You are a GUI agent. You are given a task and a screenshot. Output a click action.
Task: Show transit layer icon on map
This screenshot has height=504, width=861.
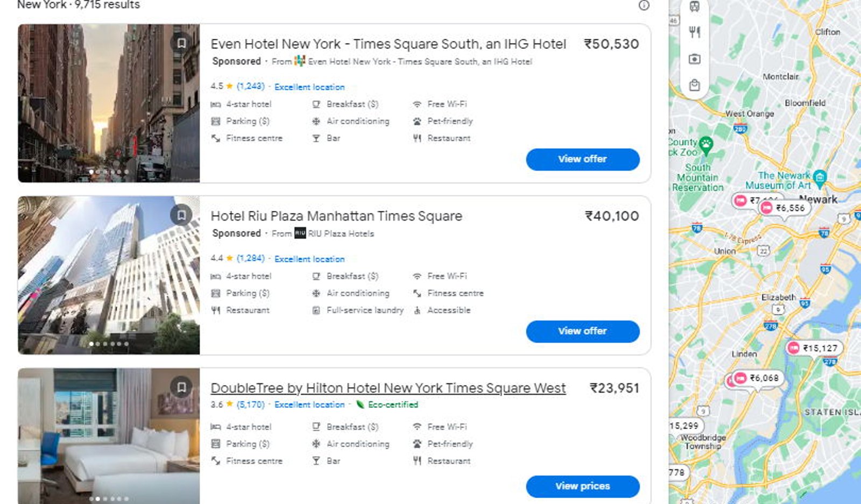click(695, 6)
